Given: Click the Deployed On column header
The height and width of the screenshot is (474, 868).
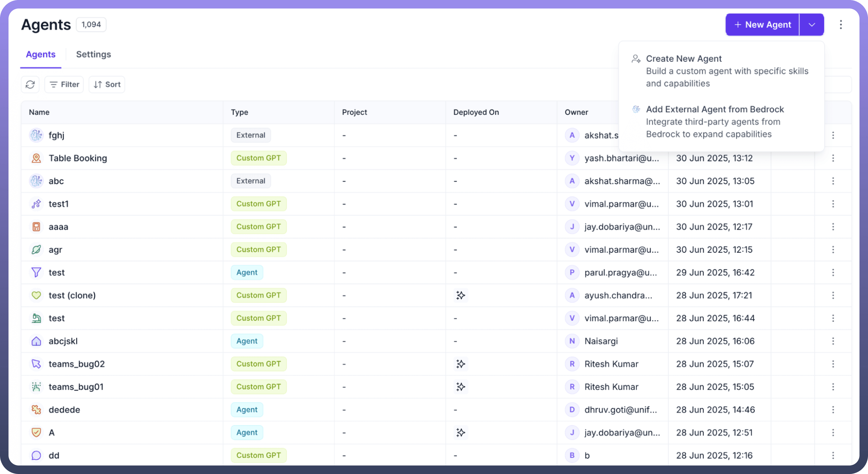Looking at the screenshot, I should (476, 112).
